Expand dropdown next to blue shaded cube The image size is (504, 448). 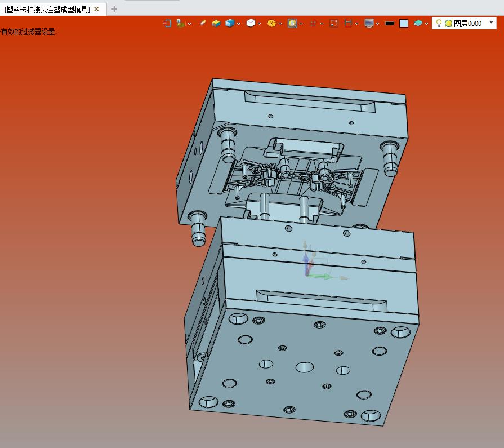pyautogui.click(x=239, y=24)
